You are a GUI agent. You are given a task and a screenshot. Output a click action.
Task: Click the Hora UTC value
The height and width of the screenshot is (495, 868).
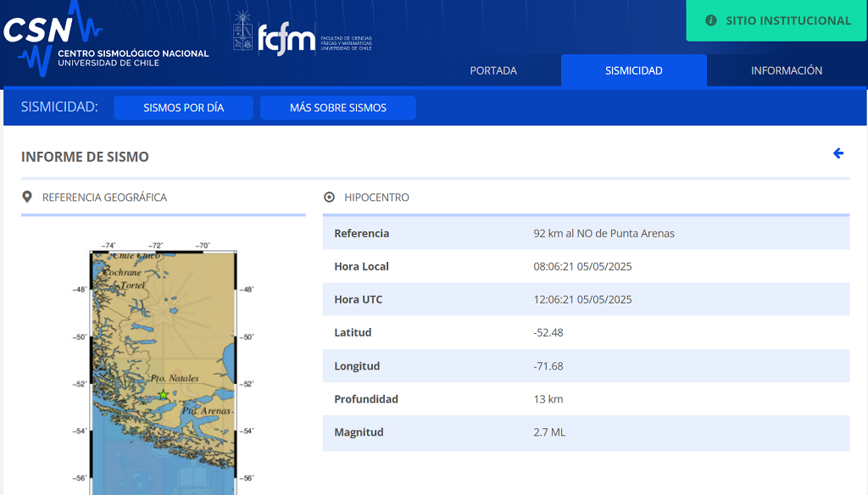(582, 299)
